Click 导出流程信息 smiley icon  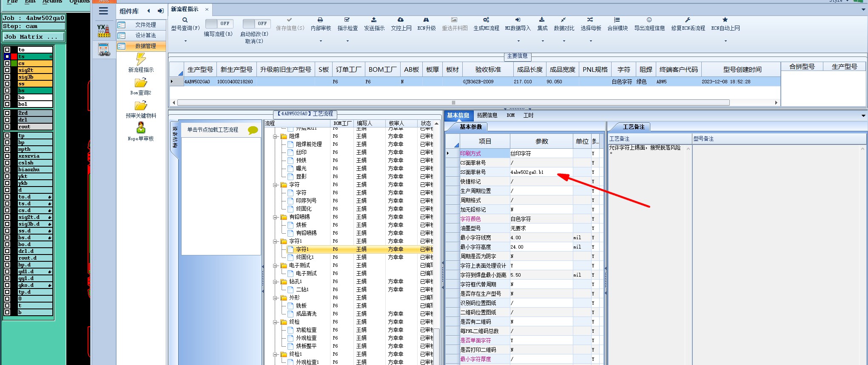(x=649, y=20)
